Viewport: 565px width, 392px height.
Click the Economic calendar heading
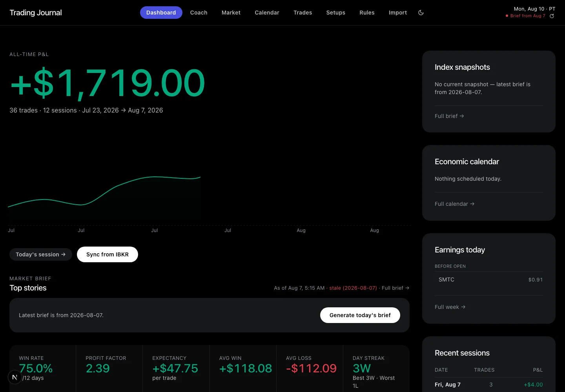point(467,162)
